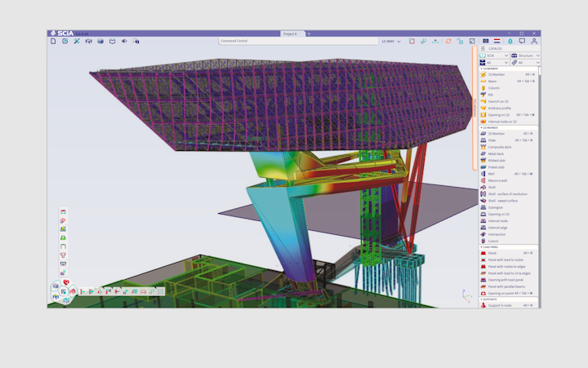Image resolution: width=588 pixels, height=368 pixels.
Task: Open the user account icon
Action: 534,41
